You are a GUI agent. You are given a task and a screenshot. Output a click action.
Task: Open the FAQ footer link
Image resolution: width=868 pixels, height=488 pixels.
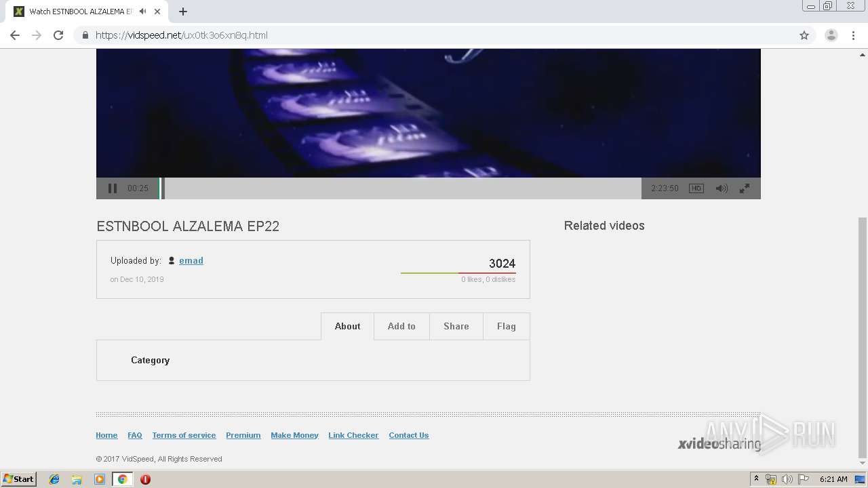[x=135, y=435]
